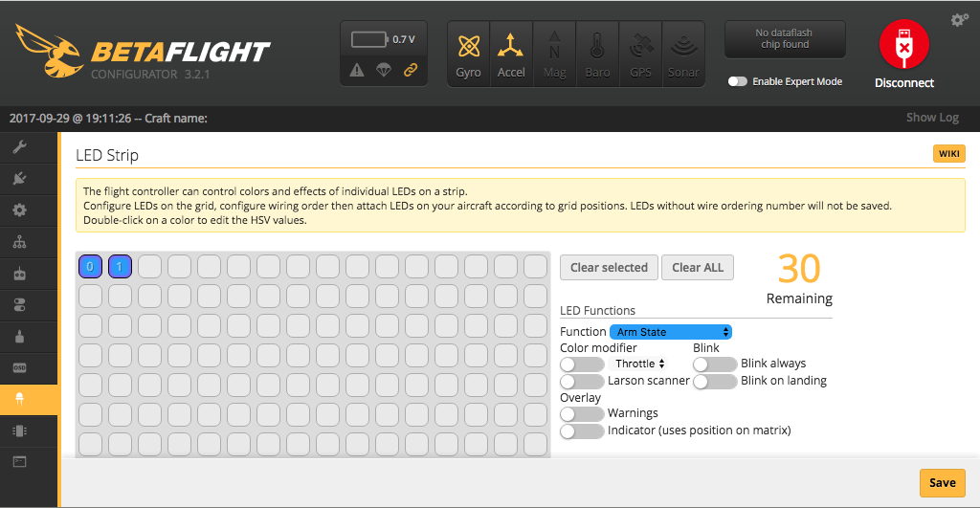Click the 30 Remaining LED counter

click(799, 278)
